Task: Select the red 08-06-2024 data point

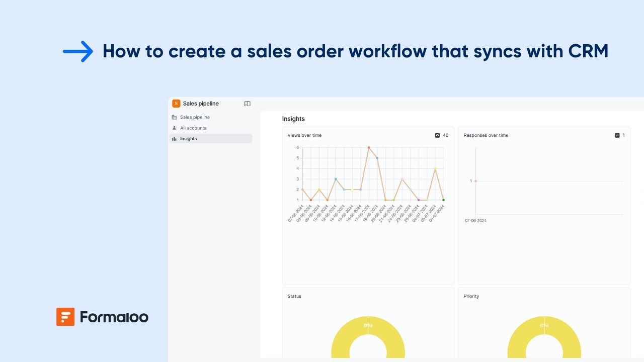Action: pos(310,200)
